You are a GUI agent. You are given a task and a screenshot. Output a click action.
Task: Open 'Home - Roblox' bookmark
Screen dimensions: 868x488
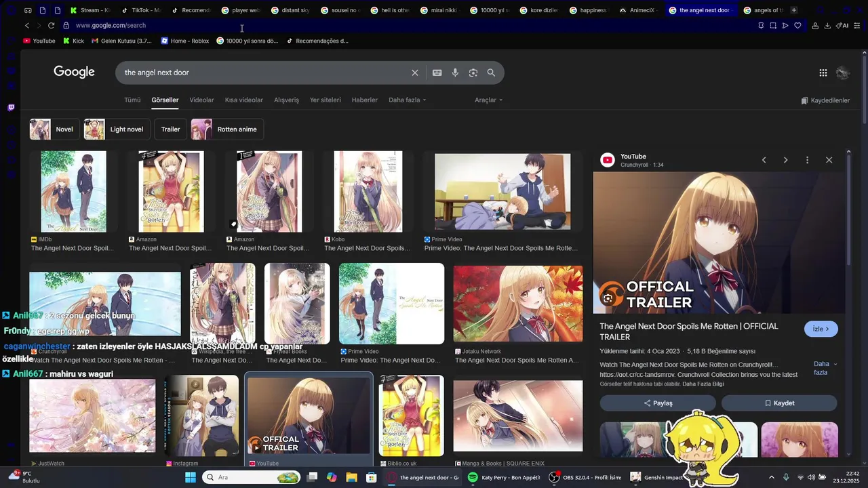[x=184, y=41]
